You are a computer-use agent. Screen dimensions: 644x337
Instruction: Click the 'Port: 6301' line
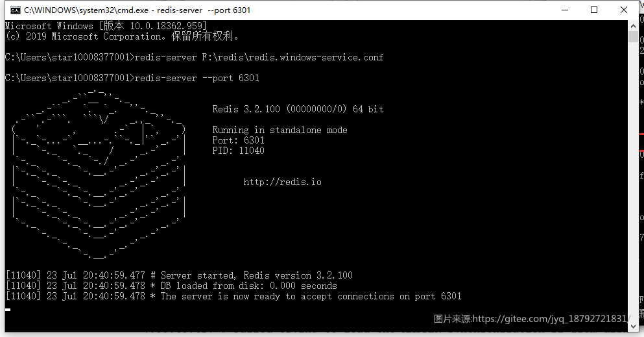point(238,140)
